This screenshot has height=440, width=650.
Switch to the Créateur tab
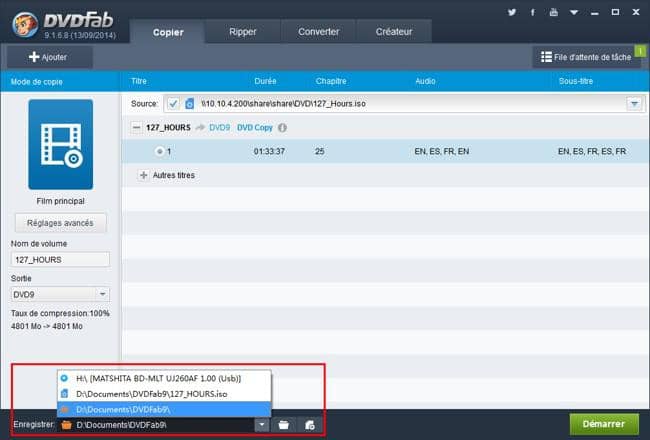pyautogui.click(x=394, y=32)
